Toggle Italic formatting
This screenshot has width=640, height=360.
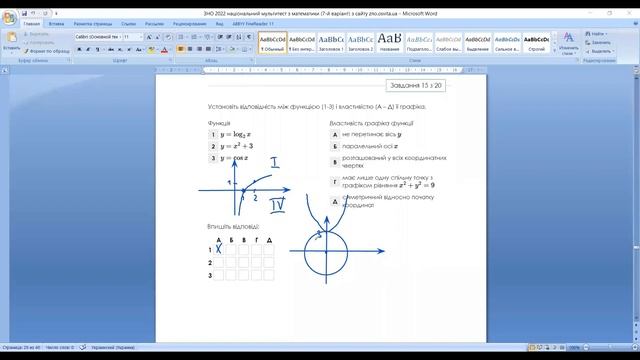pos(88,49)
